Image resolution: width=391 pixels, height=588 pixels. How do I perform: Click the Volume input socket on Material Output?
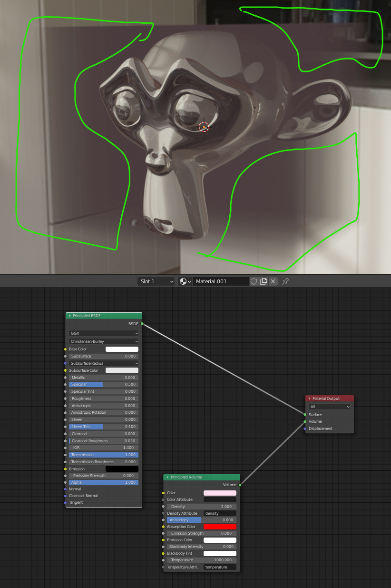[x=305, y=421]
